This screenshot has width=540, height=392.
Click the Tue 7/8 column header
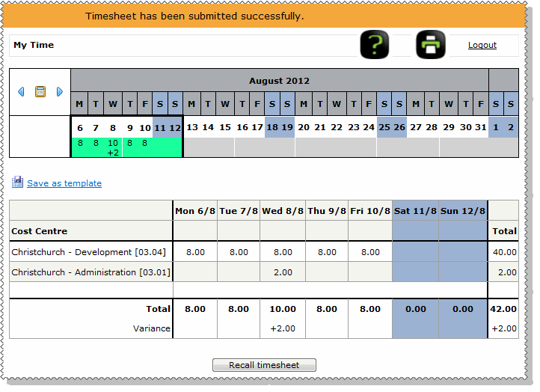[x=239, y=211]
